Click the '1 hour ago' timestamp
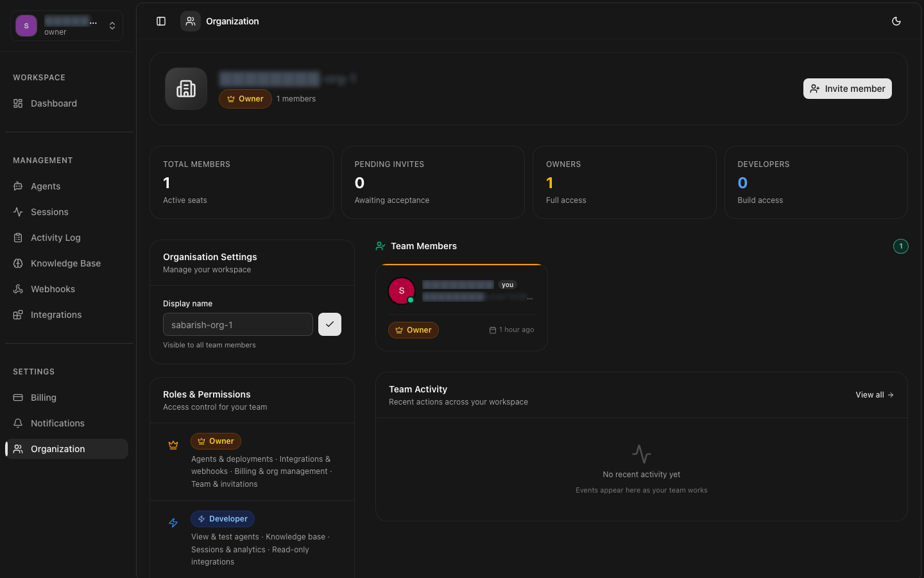 pyautogui.click(x=517, y=330)
